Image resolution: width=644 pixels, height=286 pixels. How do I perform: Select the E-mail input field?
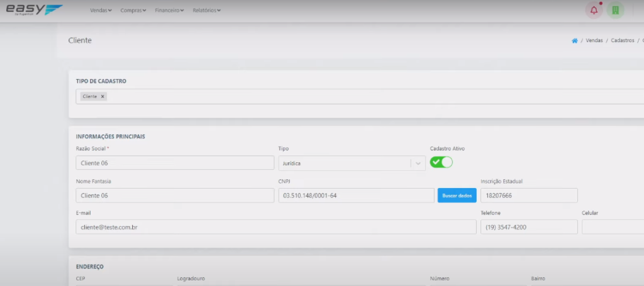pos(275,227)
